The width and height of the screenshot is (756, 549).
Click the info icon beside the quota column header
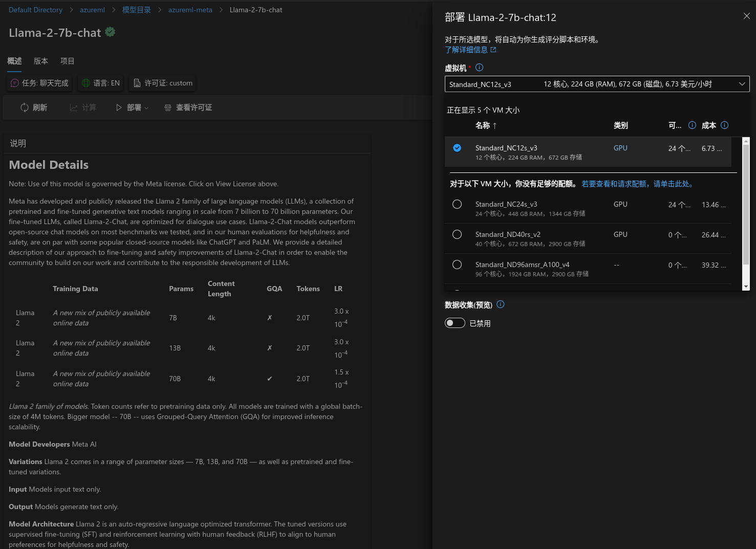click(692, 125)
